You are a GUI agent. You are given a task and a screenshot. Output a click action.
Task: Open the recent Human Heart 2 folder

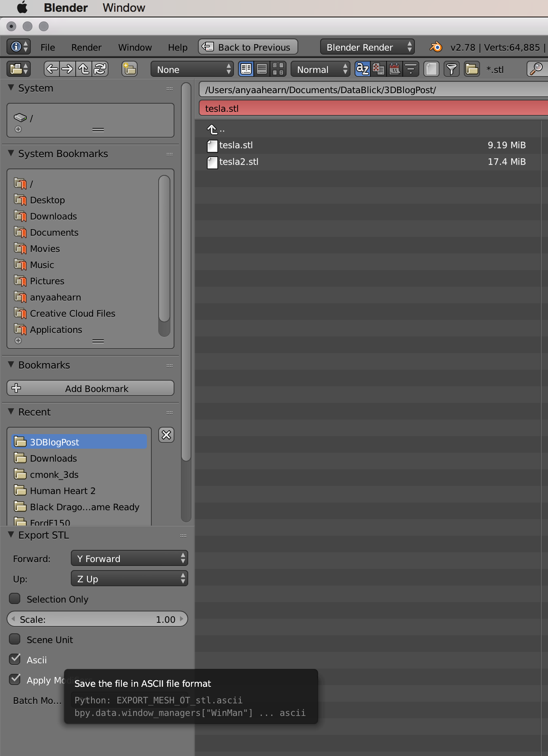pyautogui.click(x=79, y=490)
